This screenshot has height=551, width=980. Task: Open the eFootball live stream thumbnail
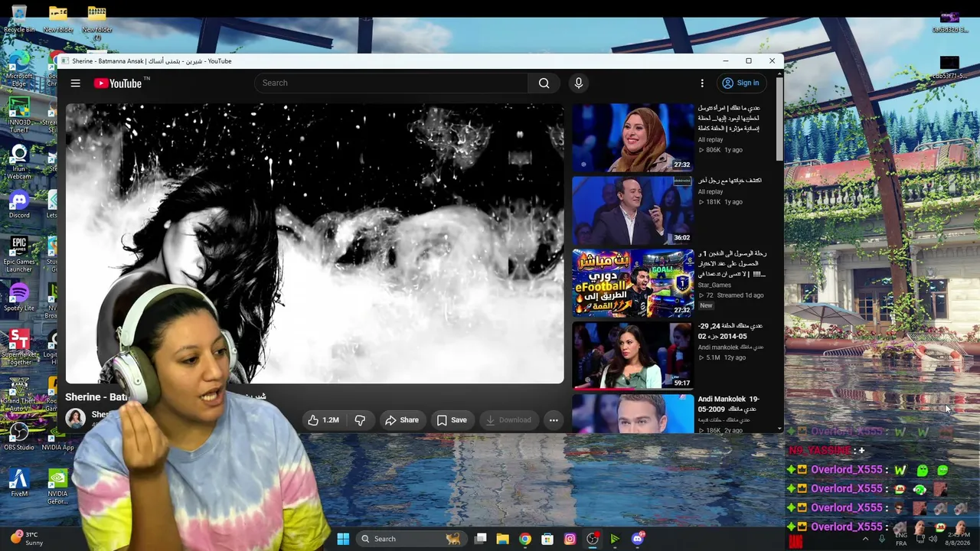(x=632, y=283)
